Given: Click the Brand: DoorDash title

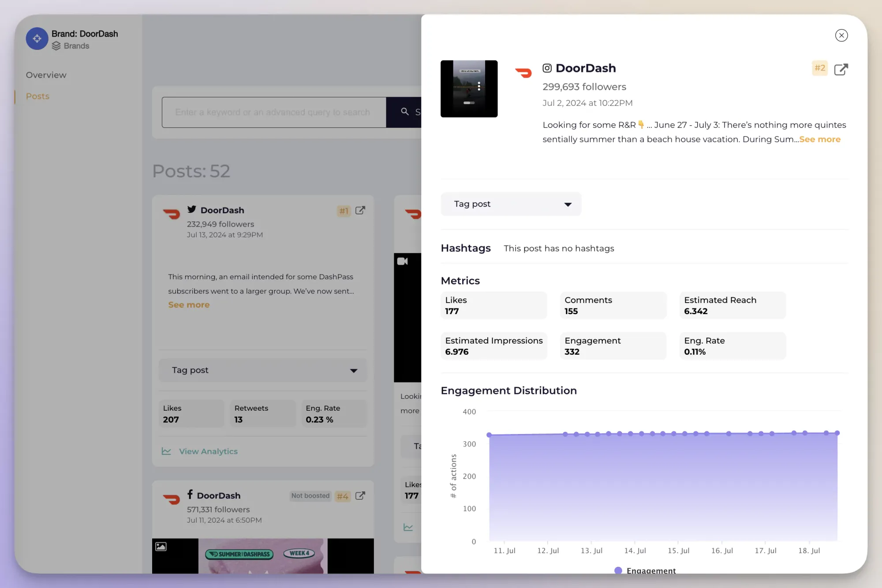Looking at the screenshot, I should click(x=85, y=34).
